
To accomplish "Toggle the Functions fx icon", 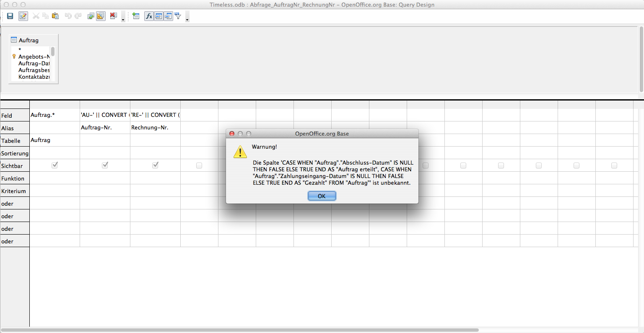I will 149,16.
